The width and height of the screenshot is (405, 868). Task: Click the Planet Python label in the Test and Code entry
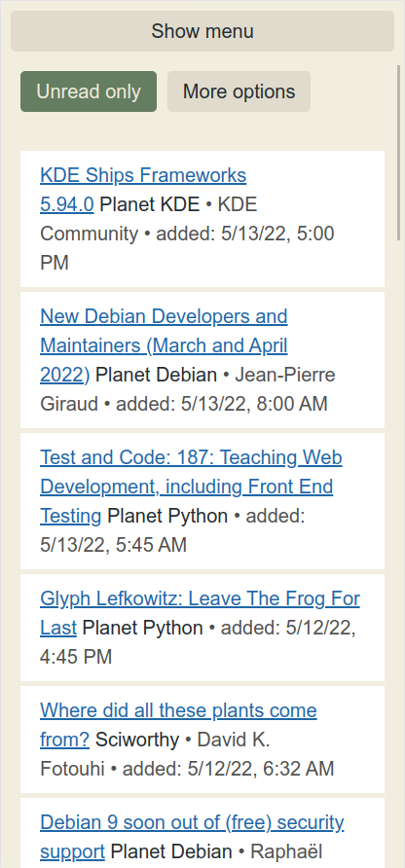click(x=167, y=516)
